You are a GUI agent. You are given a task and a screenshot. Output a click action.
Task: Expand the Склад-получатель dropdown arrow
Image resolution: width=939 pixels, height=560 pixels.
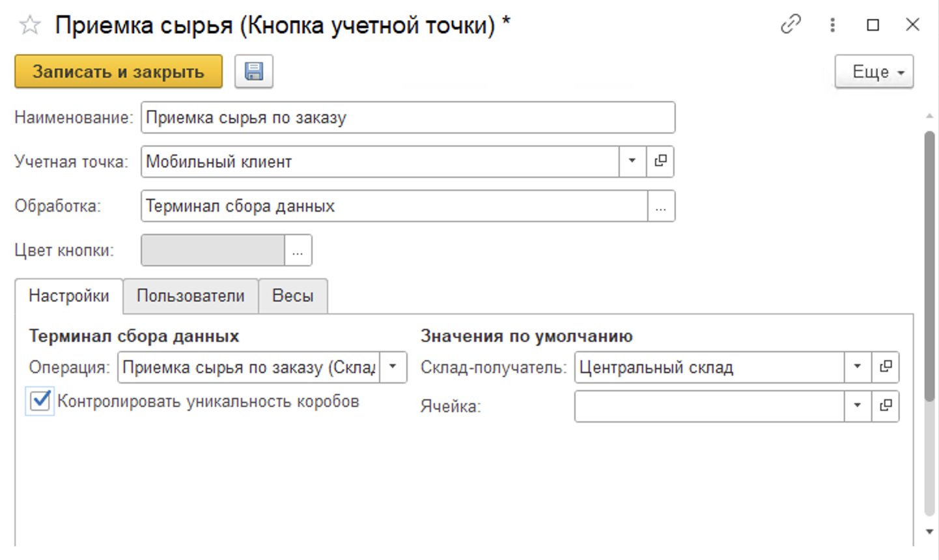pos(857,367)
